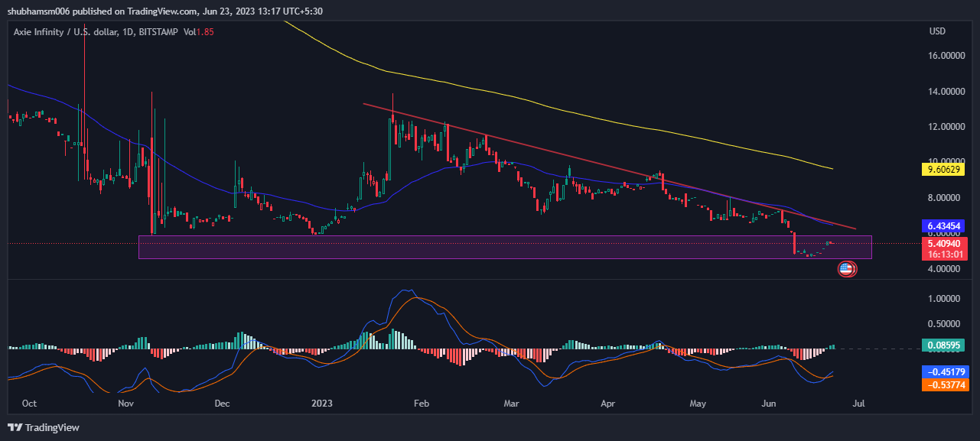Viewport: 980px width, 441px height.
Task: Select the red descending trendline
Action: click(608, 165)
